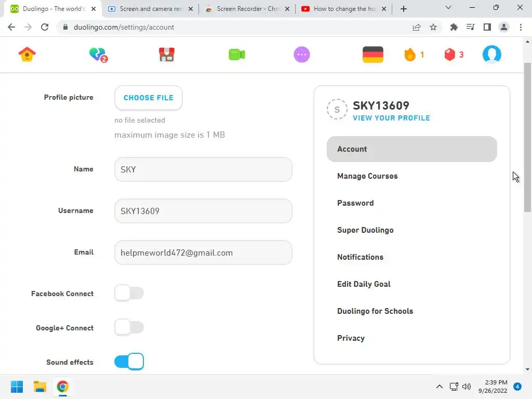
Task: Open the Windows Start menu
Action: pyautogui.click(x=17, y=387)
